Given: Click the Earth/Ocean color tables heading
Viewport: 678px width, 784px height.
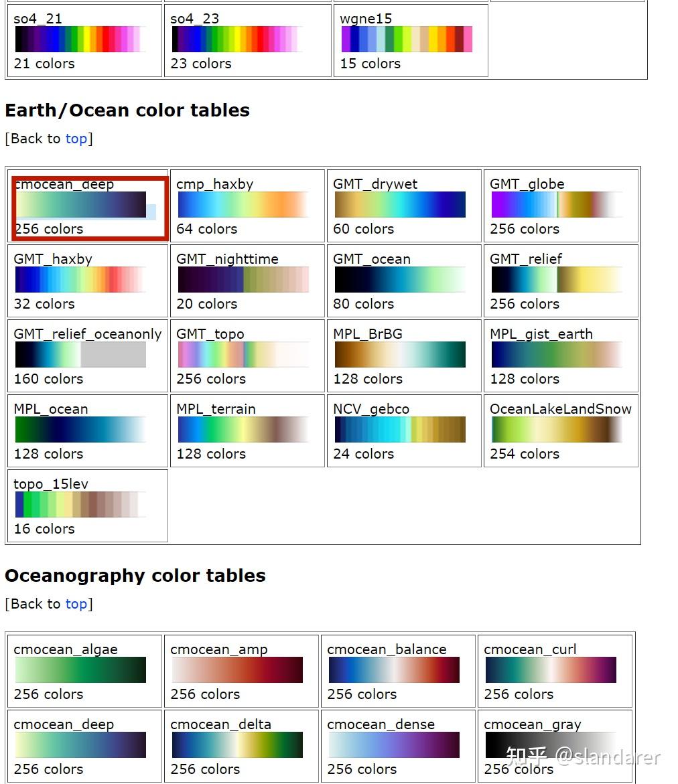Looking at the screenshot, I should (x=126, y=110).
